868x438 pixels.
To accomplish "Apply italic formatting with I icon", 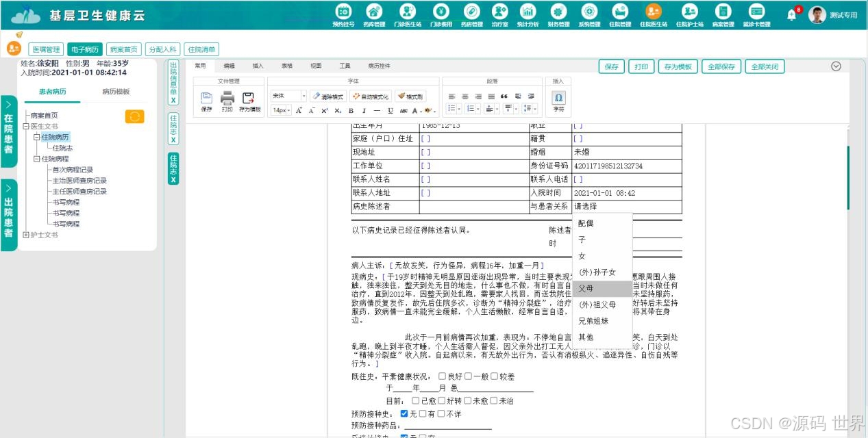I will coord(364,110).
